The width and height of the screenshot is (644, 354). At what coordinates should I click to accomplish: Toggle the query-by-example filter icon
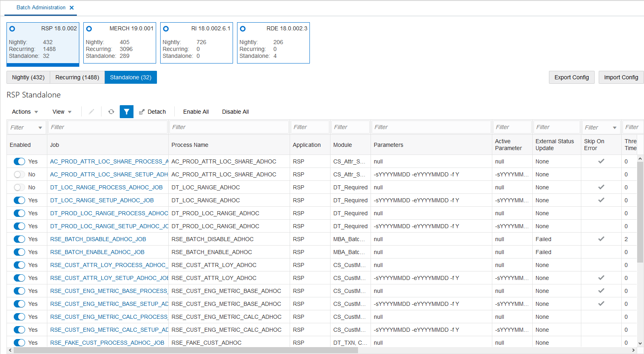[x=127, y=112]
